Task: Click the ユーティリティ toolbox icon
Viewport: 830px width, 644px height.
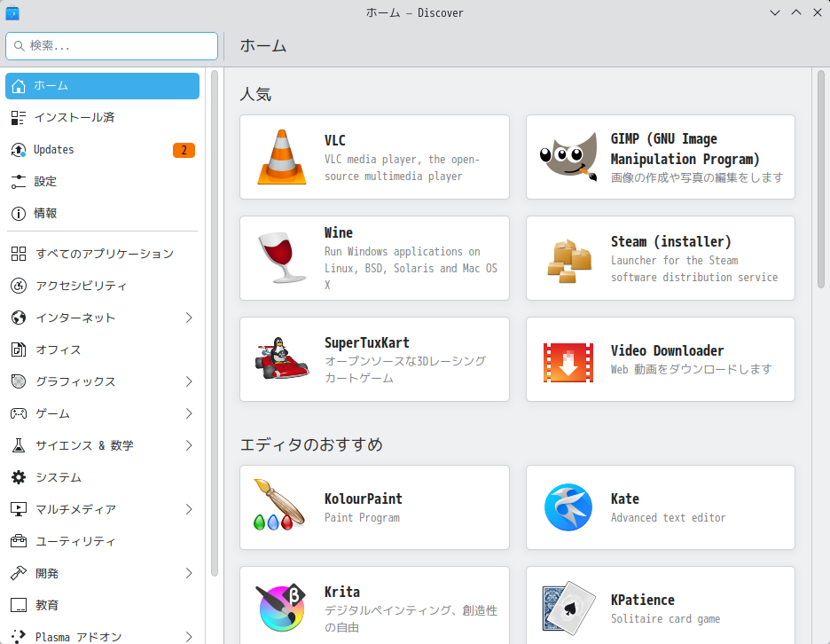Action: point(19,541)
